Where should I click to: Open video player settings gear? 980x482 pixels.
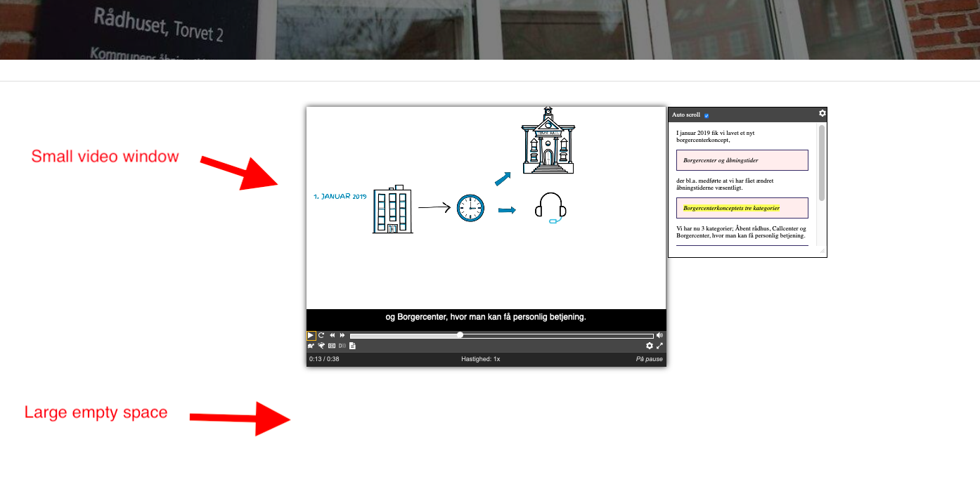pos(650,346)
